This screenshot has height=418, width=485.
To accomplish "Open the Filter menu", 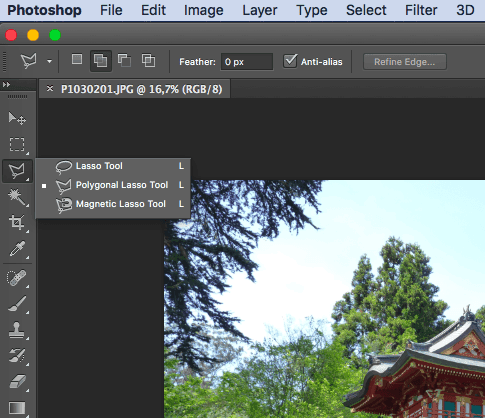I will (x=421, y=10).
